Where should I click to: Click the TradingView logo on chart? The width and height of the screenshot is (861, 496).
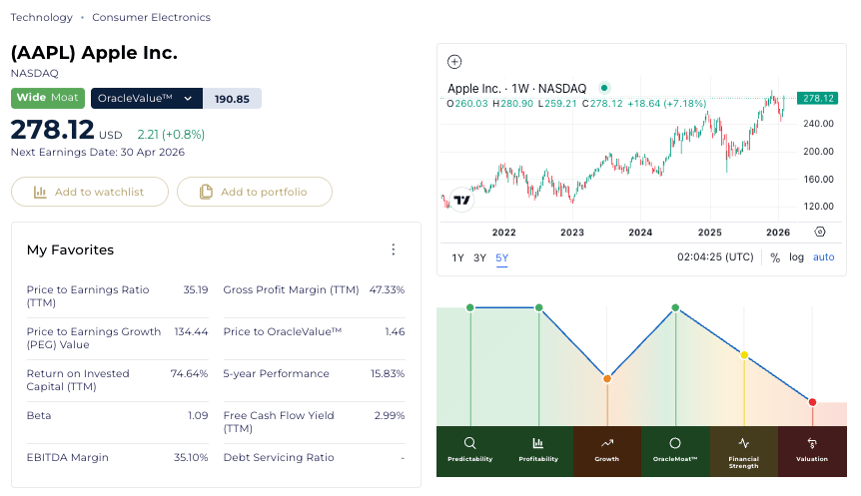pyautogui.click(x=461, y=200)
